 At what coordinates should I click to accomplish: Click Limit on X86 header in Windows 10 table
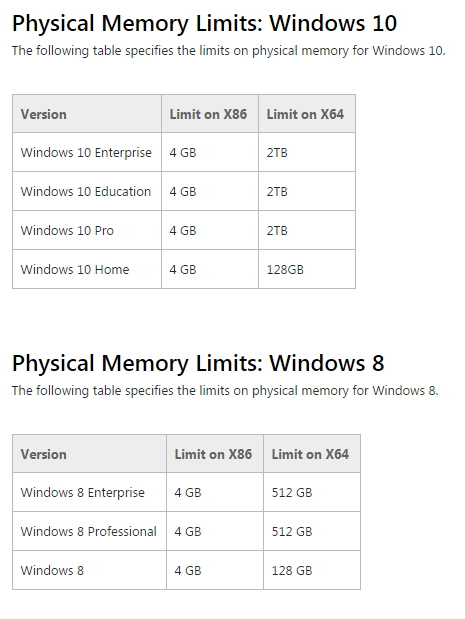[210, 114]
